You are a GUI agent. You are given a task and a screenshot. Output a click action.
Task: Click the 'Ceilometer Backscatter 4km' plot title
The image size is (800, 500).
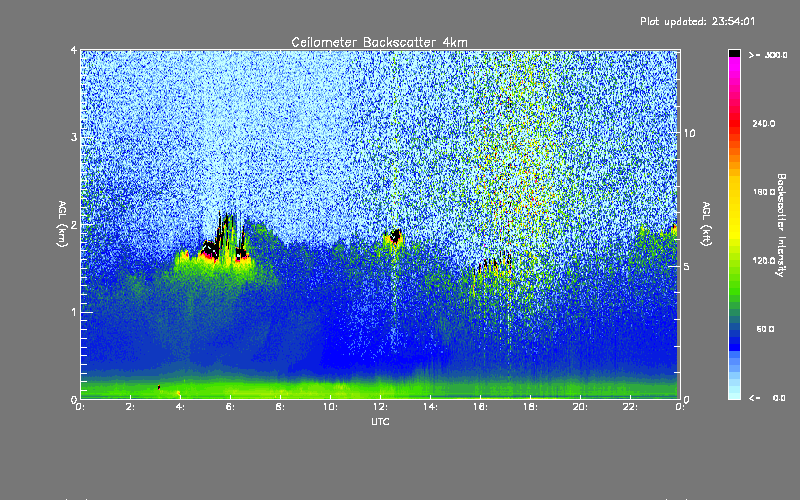379,42
